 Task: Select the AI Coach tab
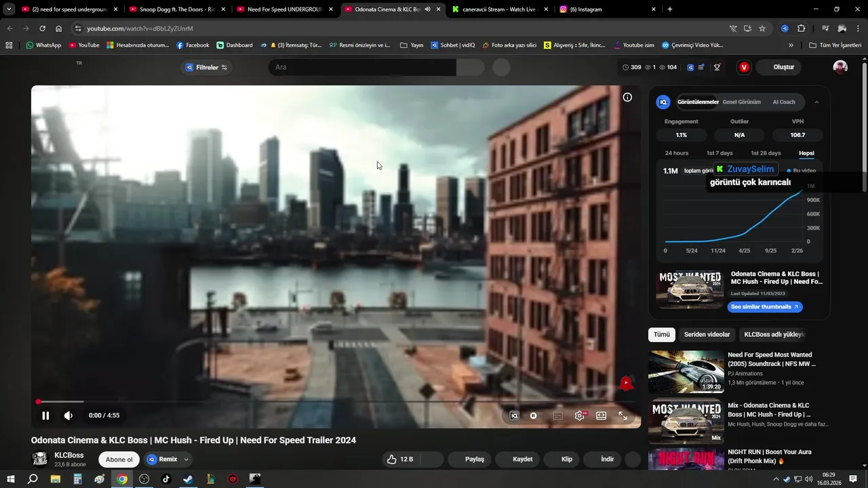click(x=784, y=102)
